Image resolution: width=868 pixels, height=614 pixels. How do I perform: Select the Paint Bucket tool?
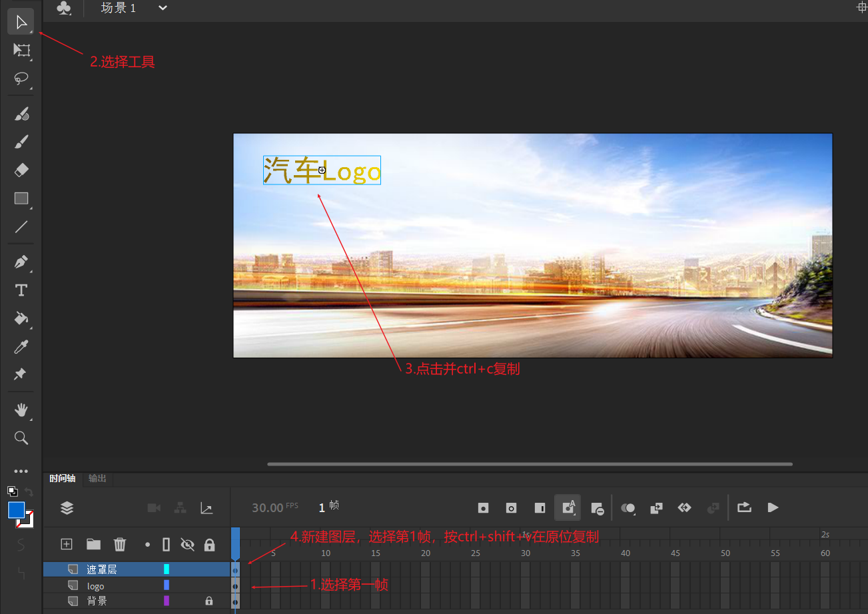(x=21, y=318)
